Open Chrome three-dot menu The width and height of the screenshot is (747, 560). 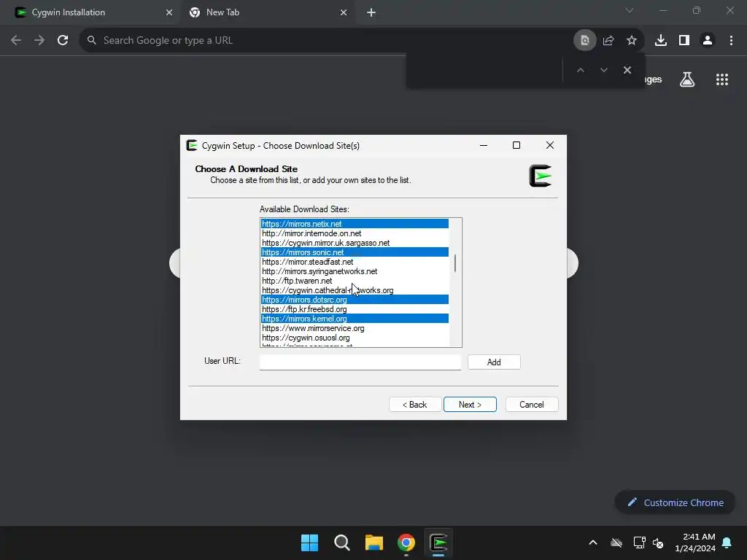click(x=731, y=41)
